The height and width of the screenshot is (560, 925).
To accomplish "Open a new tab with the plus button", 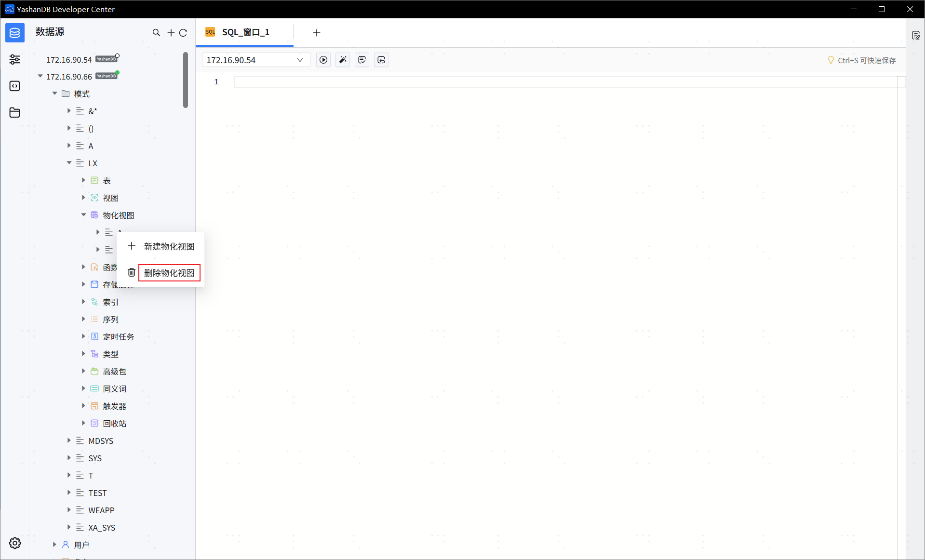I will point(316,33).
